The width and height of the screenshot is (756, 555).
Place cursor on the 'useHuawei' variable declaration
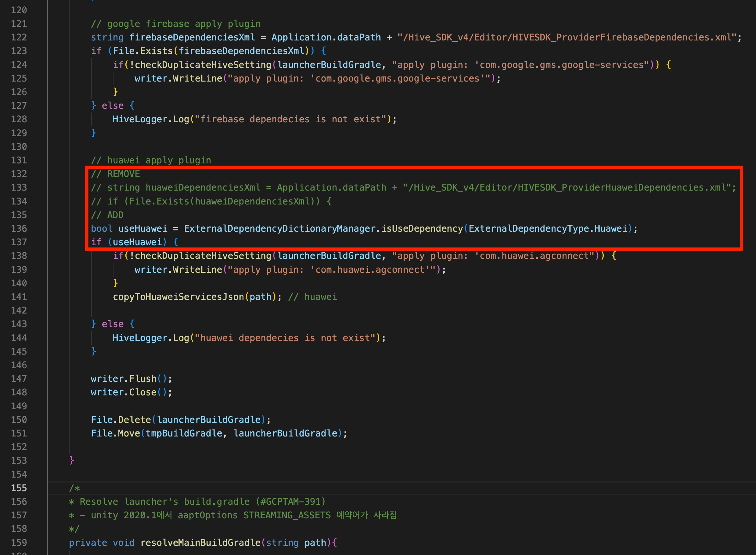(x=143, y=229)
